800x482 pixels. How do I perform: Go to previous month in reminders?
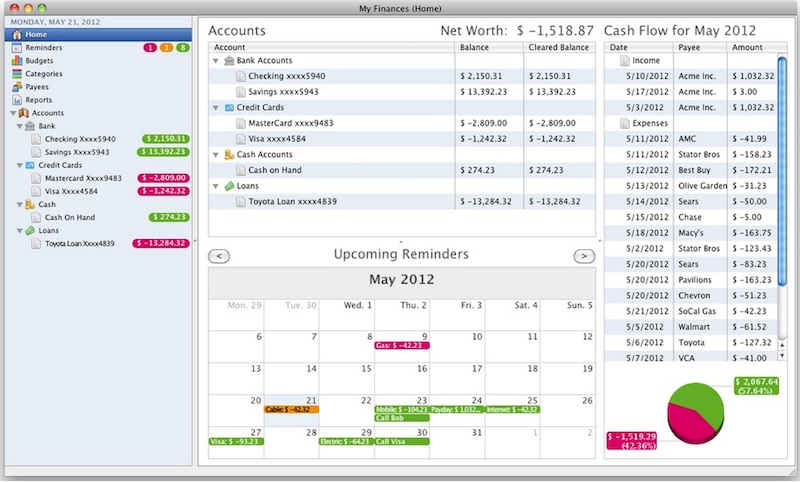[221, 256]
